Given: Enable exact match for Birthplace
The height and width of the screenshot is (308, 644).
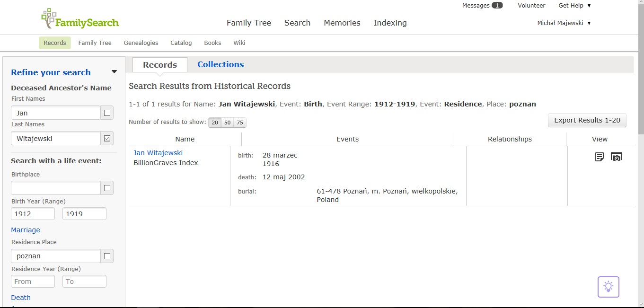Looking at the screenshot, I should [107, 188].
